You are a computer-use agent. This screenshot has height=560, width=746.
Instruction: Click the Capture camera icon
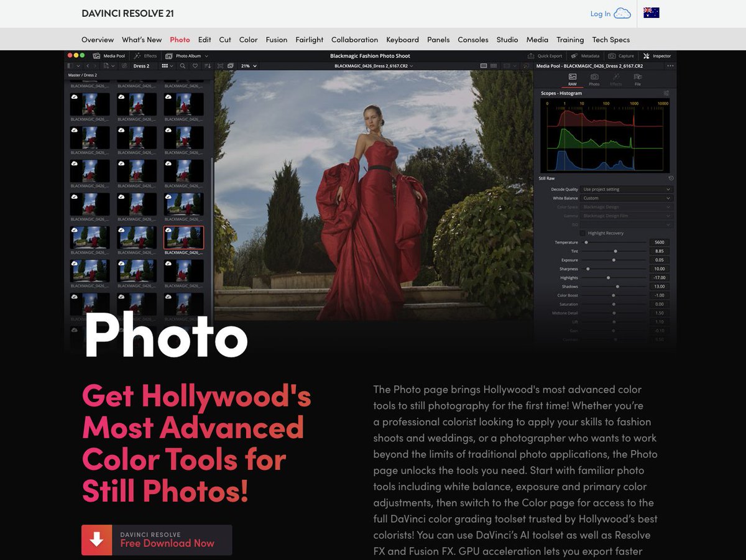point(612,56)
